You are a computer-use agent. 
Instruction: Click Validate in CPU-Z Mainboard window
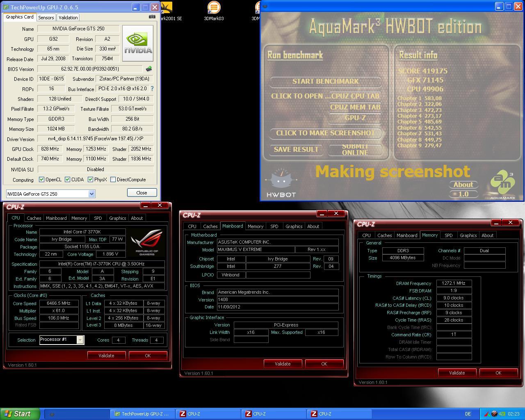[x=283, y=364]
